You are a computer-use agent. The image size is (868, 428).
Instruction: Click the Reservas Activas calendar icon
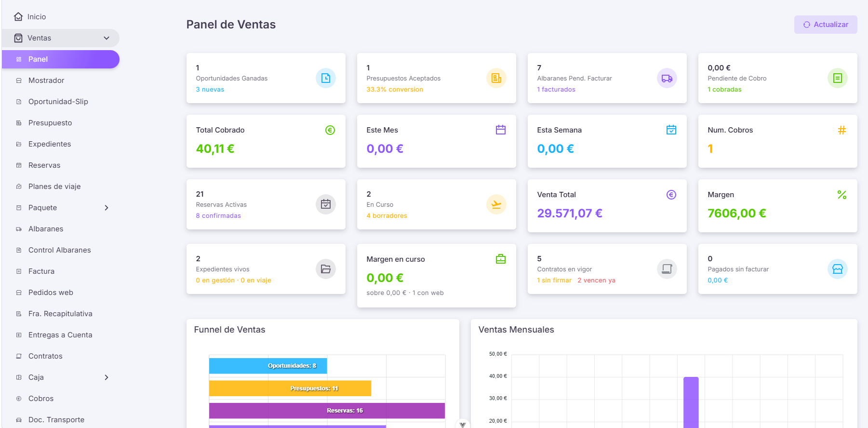click(326, 204)
